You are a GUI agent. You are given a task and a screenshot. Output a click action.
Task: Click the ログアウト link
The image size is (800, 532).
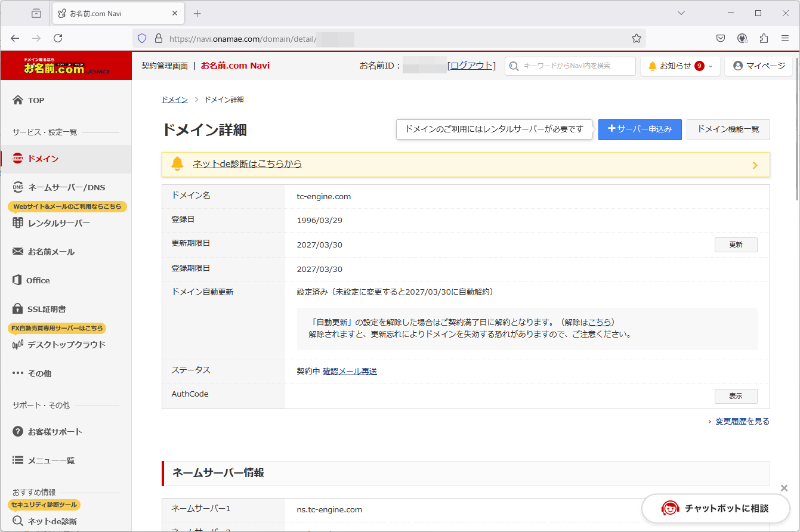coord(471,66)
